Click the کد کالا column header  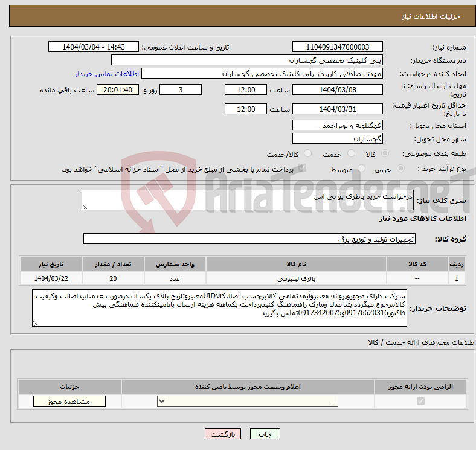[x=417, y=264]
